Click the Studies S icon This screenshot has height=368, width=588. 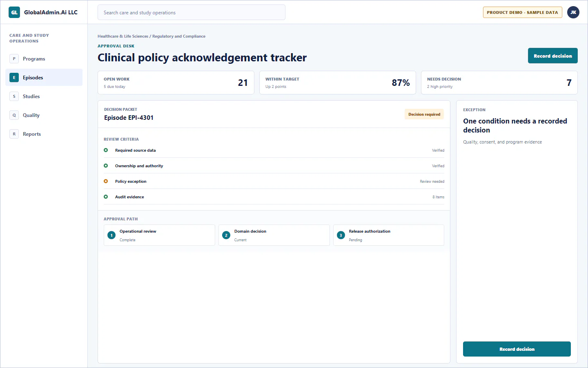coord(14,96)
